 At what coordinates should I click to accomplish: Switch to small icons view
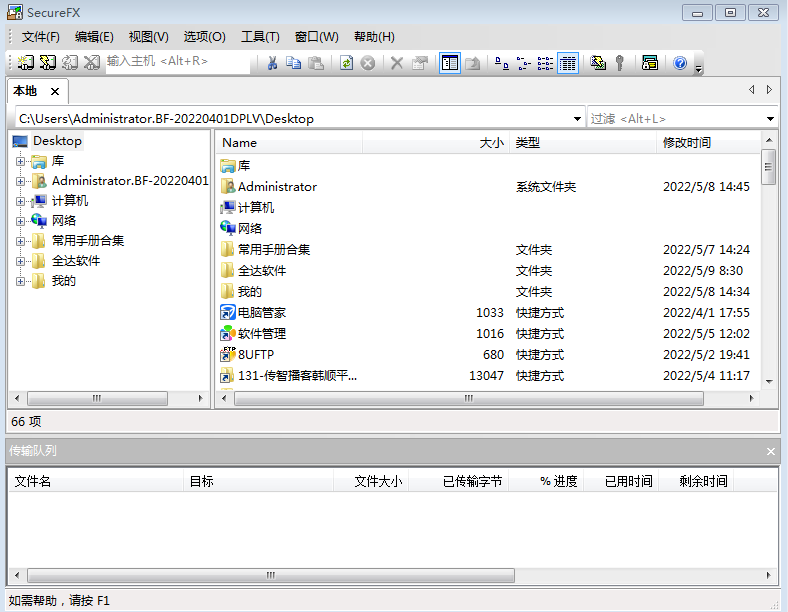[524, 63]
